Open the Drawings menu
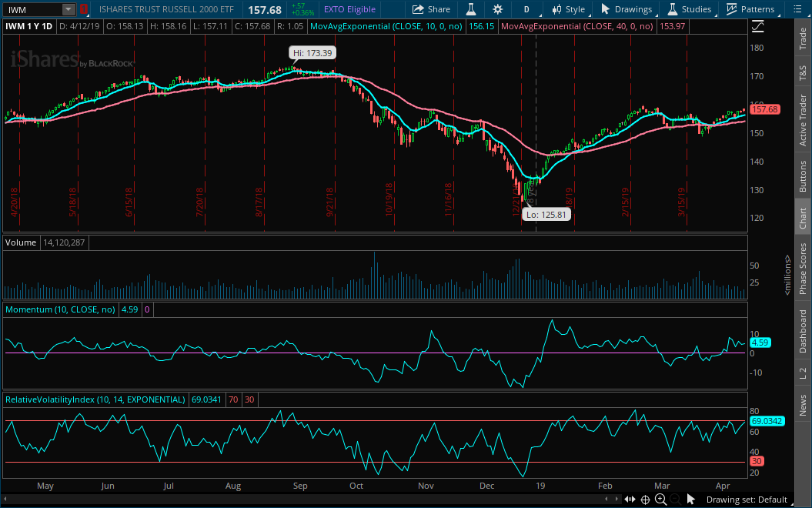Image resolution: width=812 pixels, height=508 pixels. [x=627, y=9]
